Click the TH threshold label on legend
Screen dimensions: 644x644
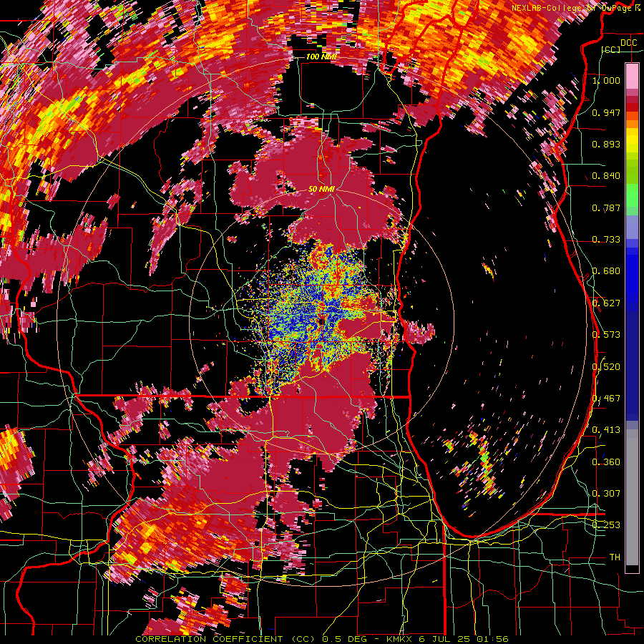[x=615, y=557]
